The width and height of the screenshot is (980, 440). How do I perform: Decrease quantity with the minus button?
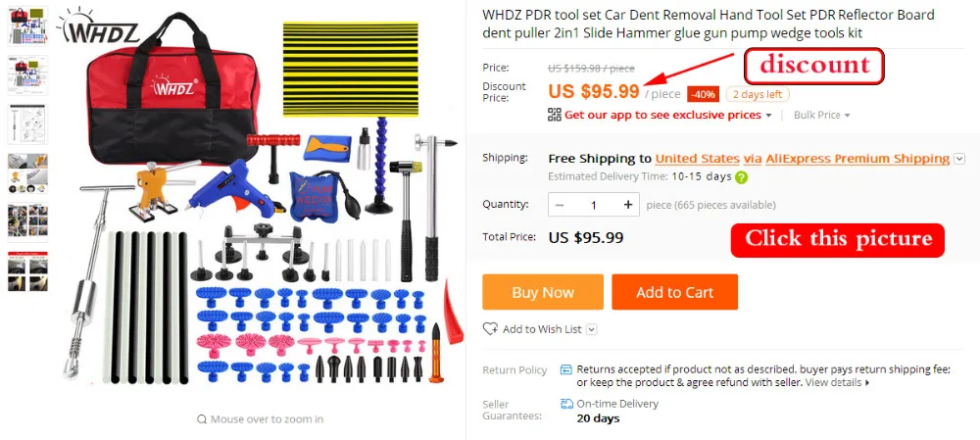(x=560, y=205)
